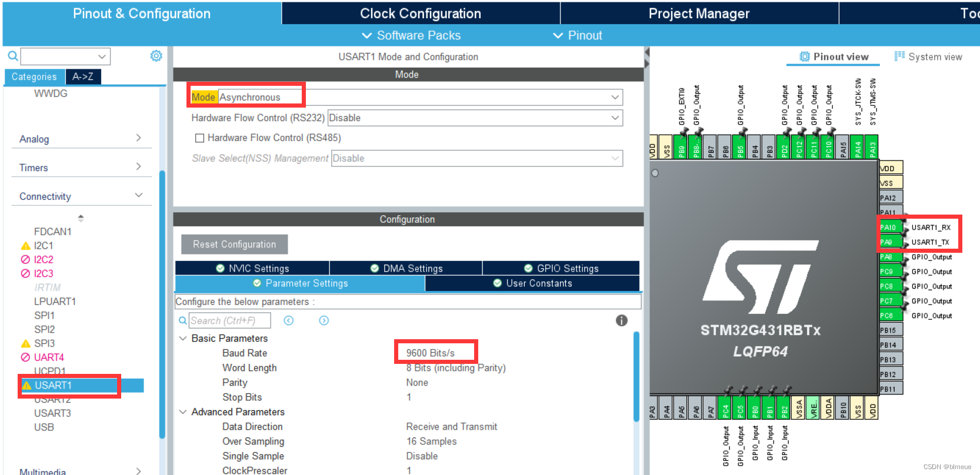Select pin PC6 on the chip
Image resolution: width=980 pixels, height=475 pixels.
pos(890,315)
